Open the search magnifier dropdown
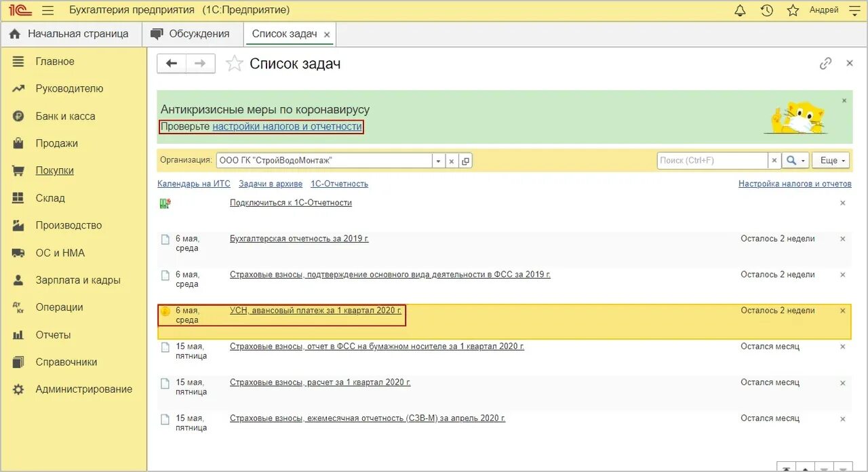This screenshot has width=868, height=472. tap(795, 161)
